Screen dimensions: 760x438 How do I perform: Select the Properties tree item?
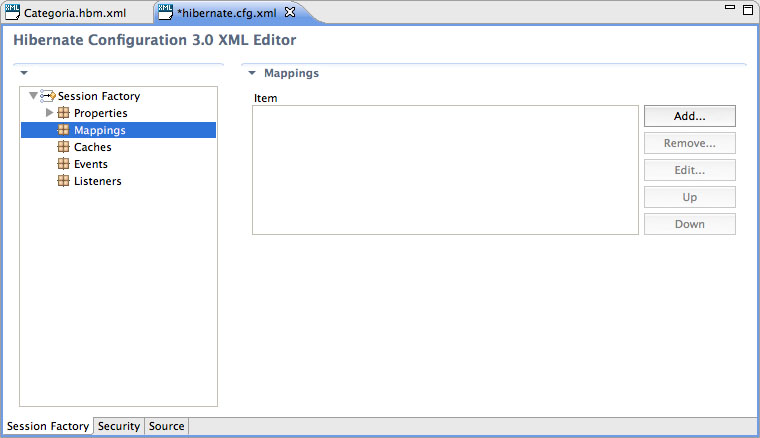(x=100, y=113)
